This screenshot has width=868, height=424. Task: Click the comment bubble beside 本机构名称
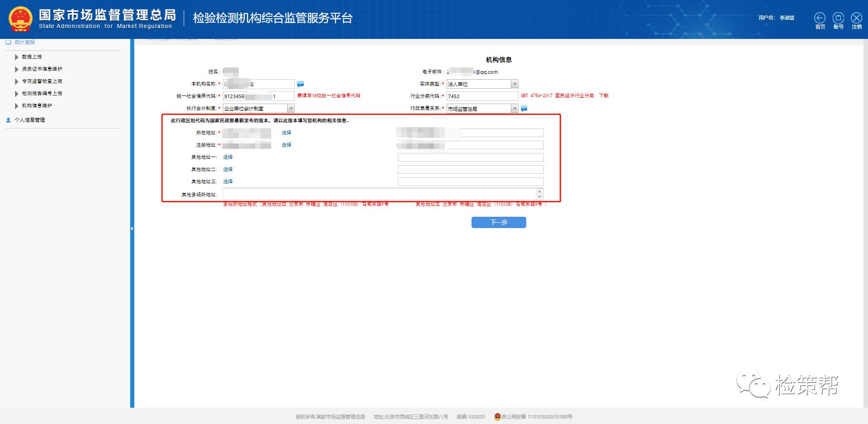tap(300, 84)
